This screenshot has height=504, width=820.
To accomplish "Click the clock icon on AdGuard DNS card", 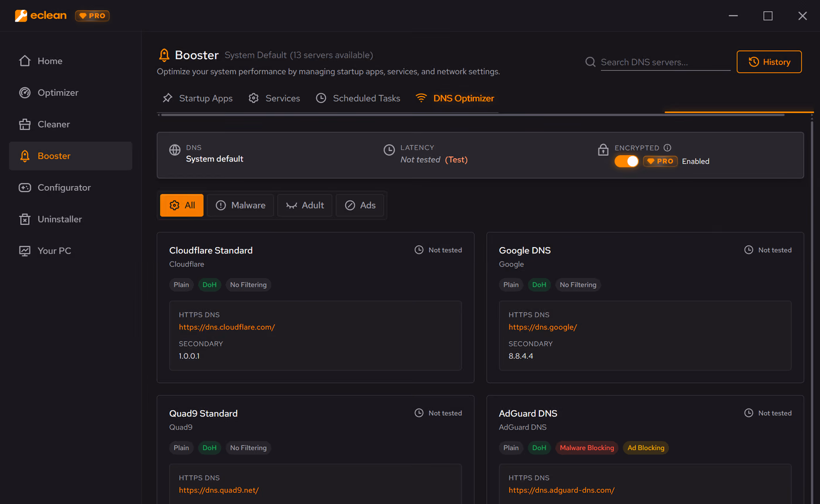I will [x=749, y=413].
